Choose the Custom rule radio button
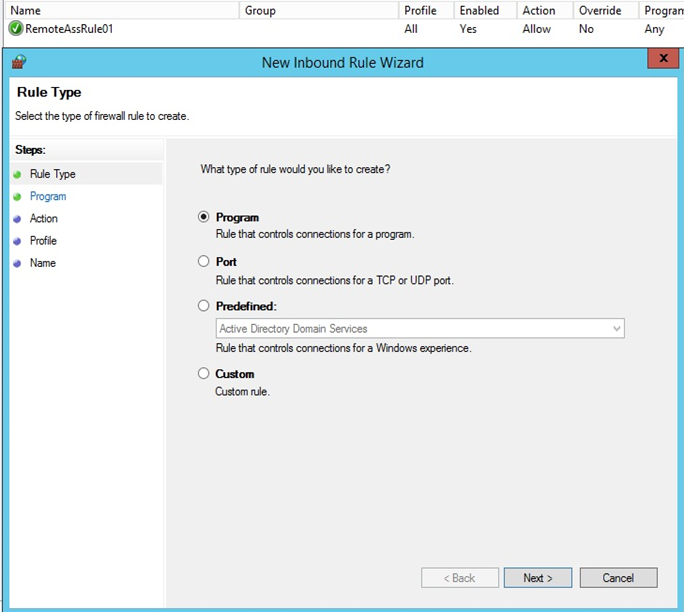The width and height of the screenshot is (684, 612). pyautogui.click(x=204, y=374)
